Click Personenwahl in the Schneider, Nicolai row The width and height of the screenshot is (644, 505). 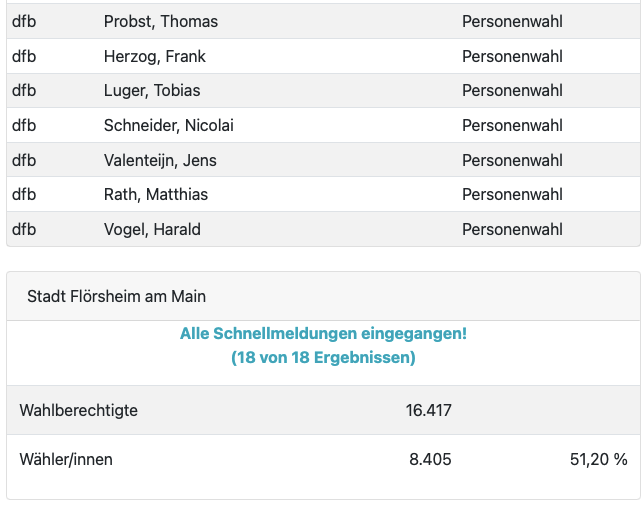pos(512,126)
